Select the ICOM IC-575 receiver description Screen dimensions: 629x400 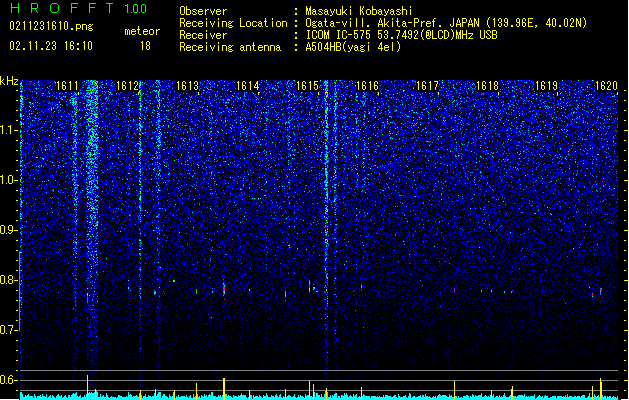tap(402, 35)
